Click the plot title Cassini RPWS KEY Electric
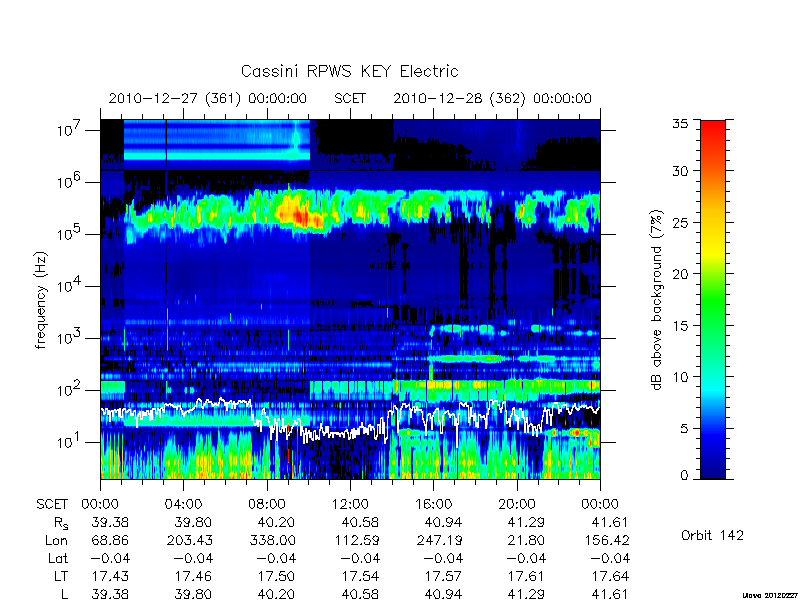 pyautogui.click(x=349, y=71)
